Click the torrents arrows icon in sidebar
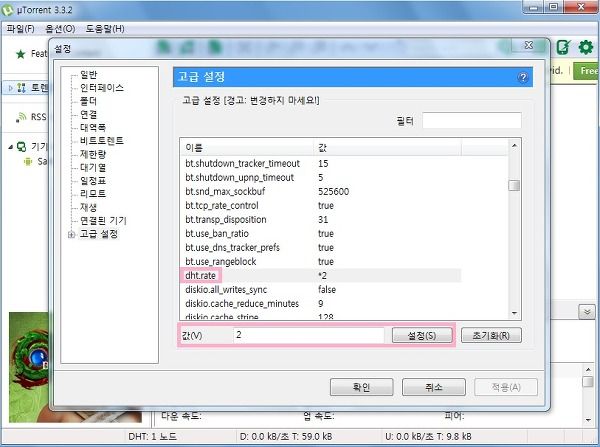Image resolution: width=600 pixels, height=447 pixels. coord(21,88)
